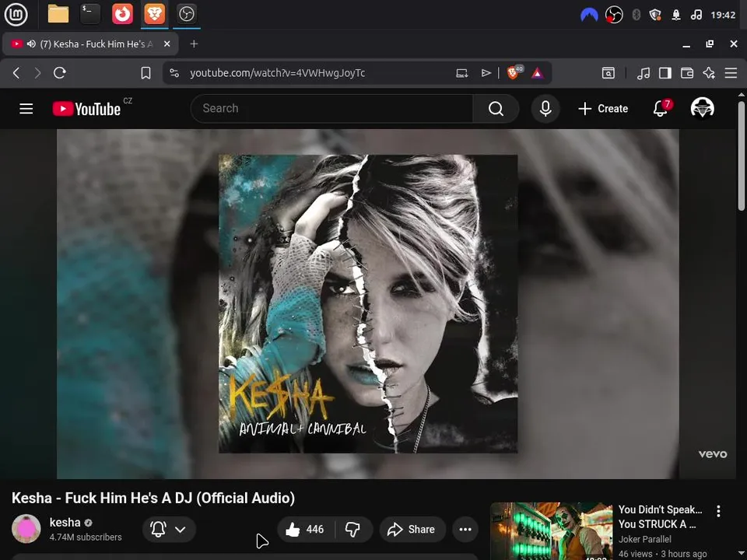Viewport: 747px width, 560px height.
Task: Bookmark this page
Action: pos(146,73)
